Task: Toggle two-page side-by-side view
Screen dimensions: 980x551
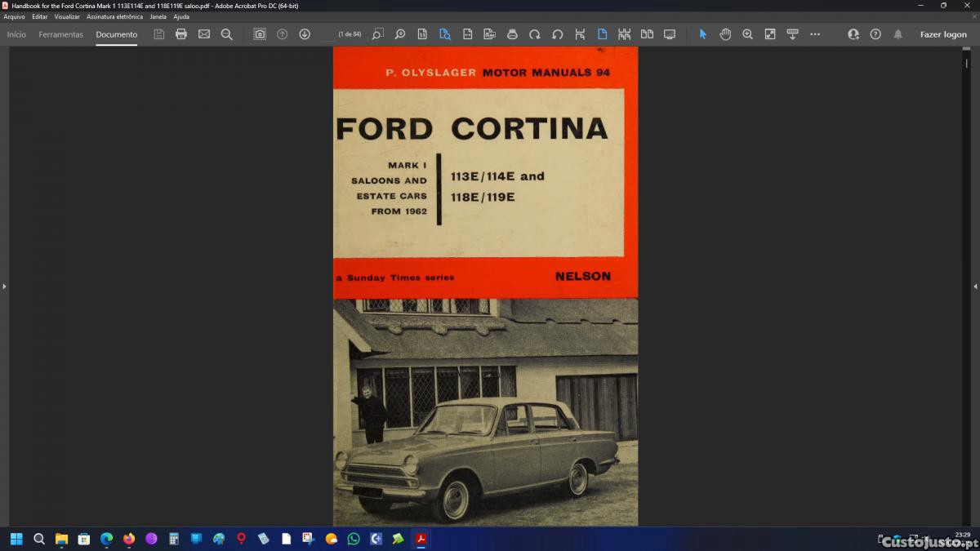Action: tap(647, 34)
